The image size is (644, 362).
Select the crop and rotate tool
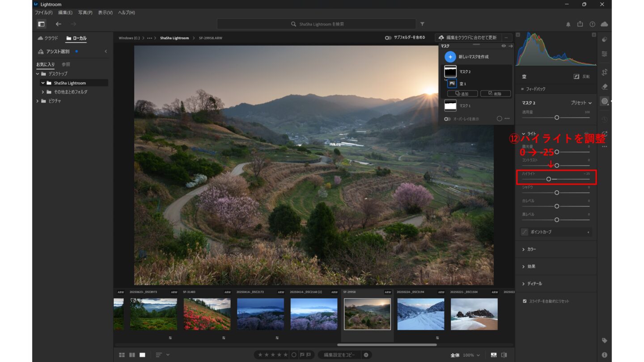pos(605,72)
